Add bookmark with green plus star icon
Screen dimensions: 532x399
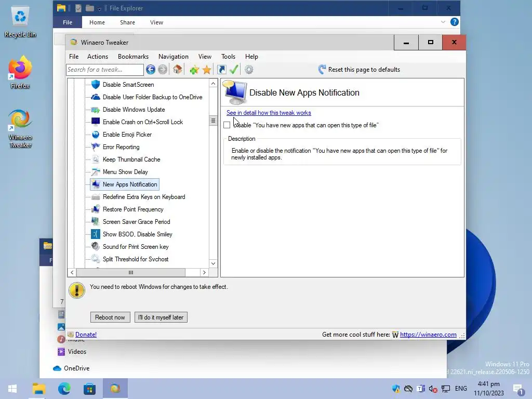(194, 70)
